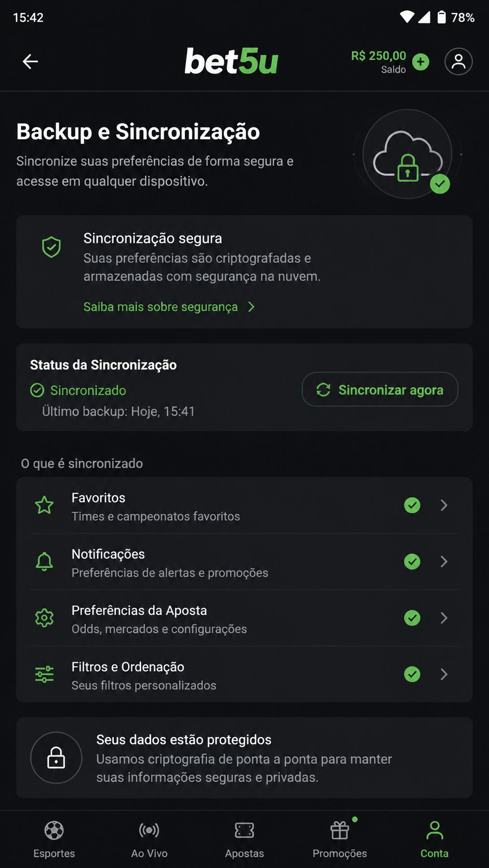Tap the green shield security icon
Viewport: 489px width, 868px height.
click(x=51, y=247)
